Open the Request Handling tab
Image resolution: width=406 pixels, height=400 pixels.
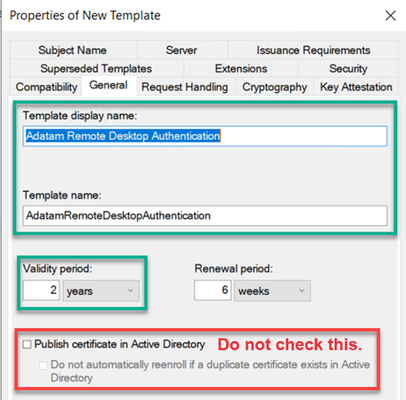pyautogui.click(x=185, y=87)
